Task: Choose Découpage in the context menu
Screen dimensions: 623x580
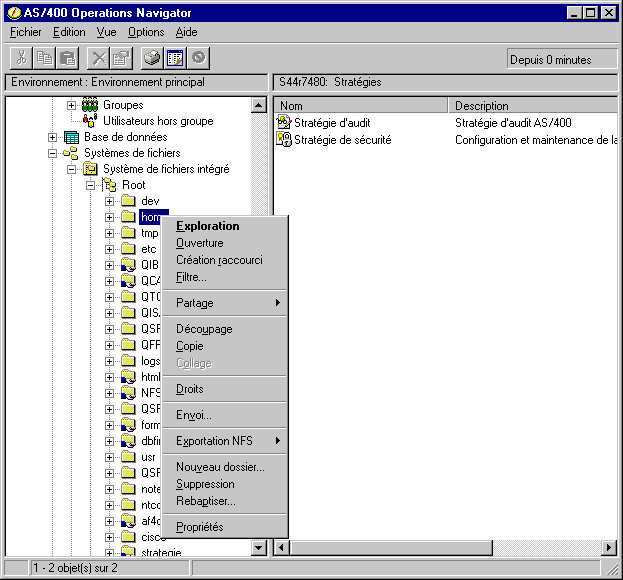Action: (x=224, y=329)
